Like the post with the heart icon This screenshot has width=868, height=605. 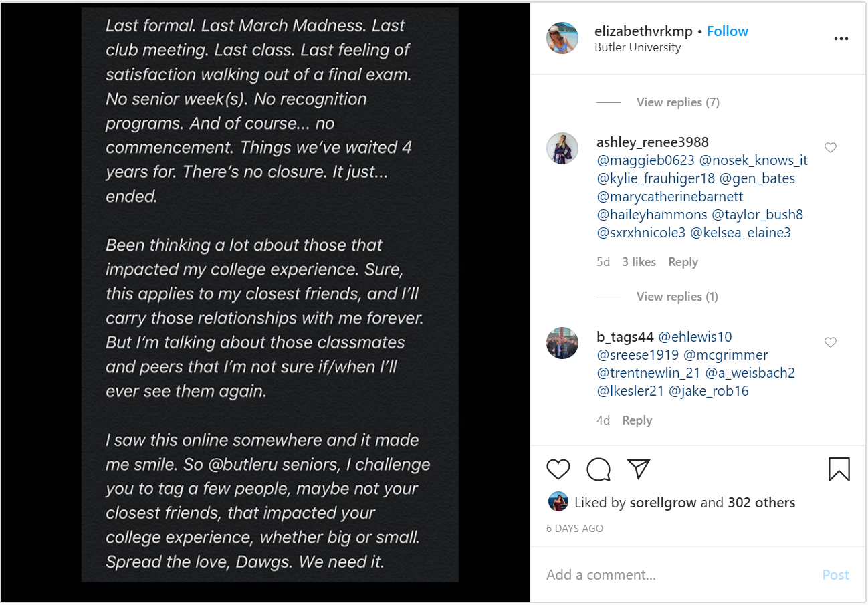tap(558, 469)
